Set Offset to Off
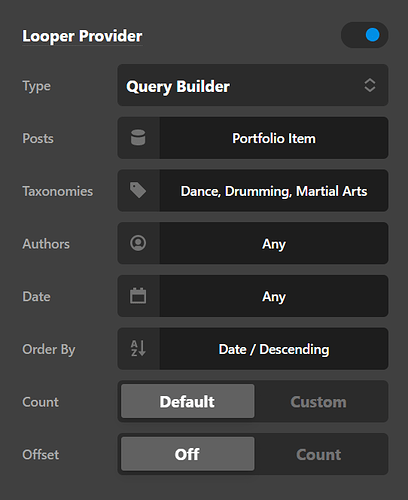 coord(188,454)
